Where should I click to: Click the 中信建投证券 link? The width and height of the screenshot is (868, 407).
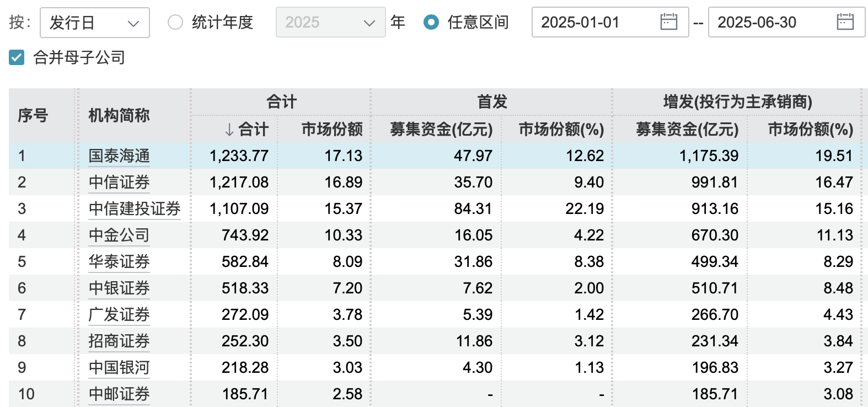[x=135, y=209]
